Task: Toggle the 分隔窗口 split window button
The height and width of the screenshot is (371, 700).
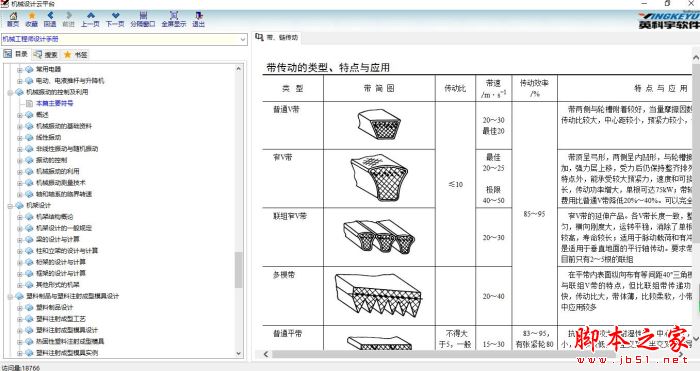Action: (143, 20)
